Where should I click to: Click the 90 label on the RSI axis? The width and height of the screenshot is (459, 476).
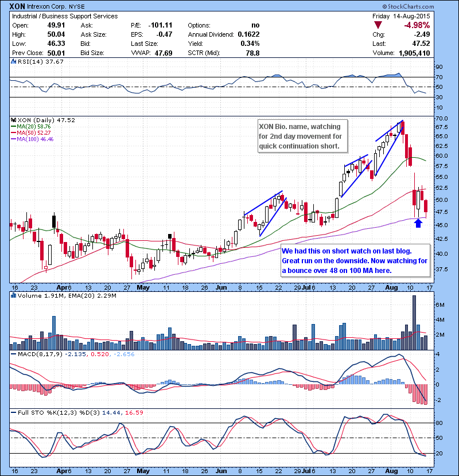(x=439, y=67)
